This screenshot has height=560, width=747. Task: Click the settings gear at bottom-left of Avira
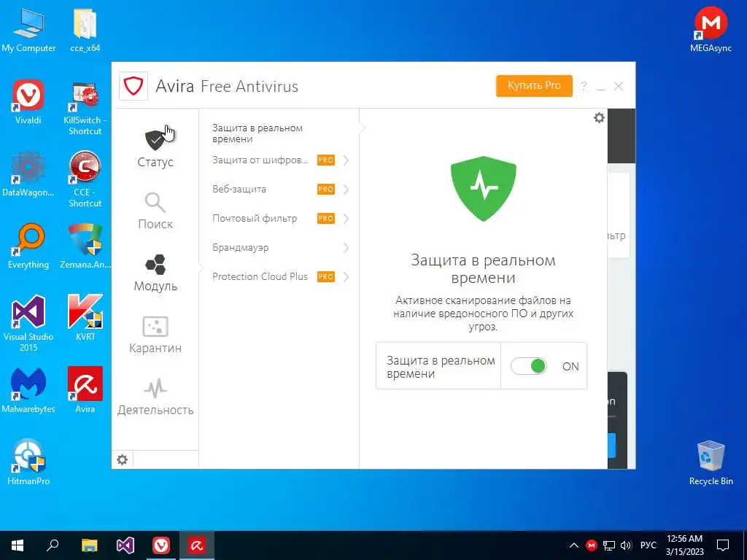pos(123,459)
